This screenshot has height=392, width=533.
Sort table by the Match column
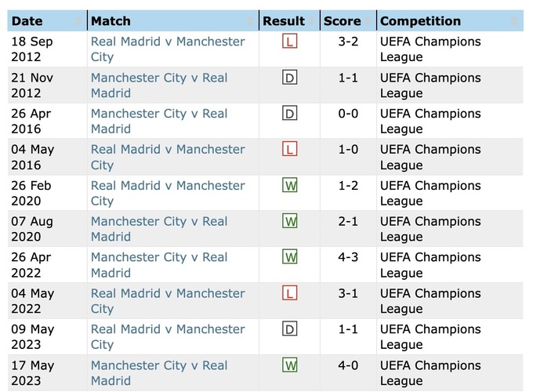[172, 21]
